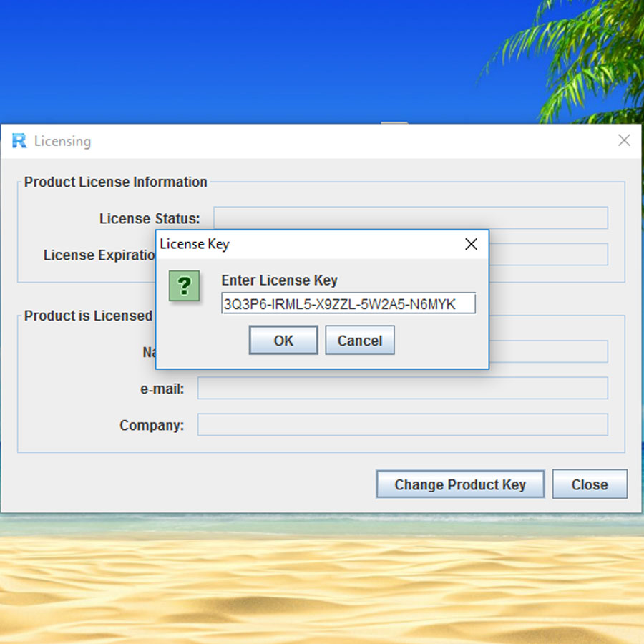
Task: Click the green question mark icon
Action: tap(184, 286)
